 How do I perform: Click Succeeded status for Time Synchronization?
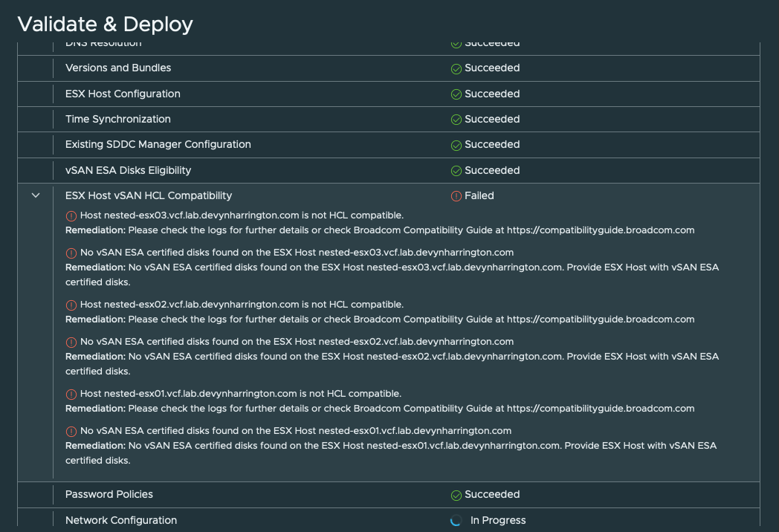[492, 119]
